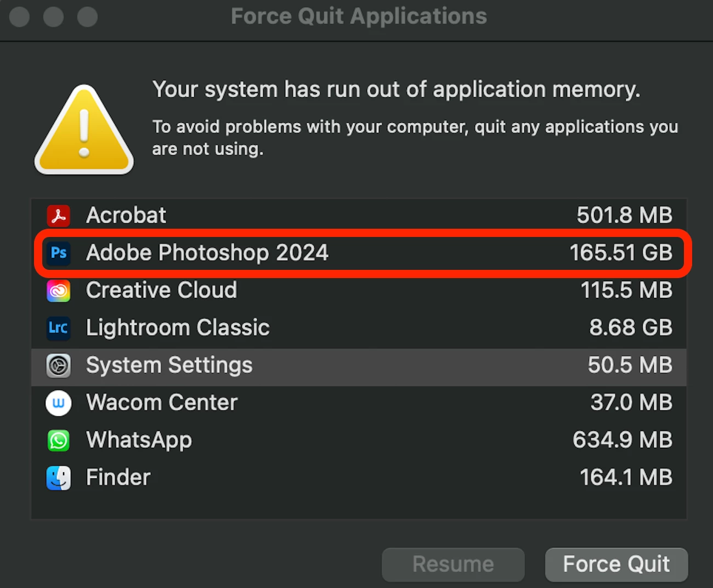Select Lightroom Classic in the list
The height and width of the screenshot is (588, 713).
(x=178, y=328)
